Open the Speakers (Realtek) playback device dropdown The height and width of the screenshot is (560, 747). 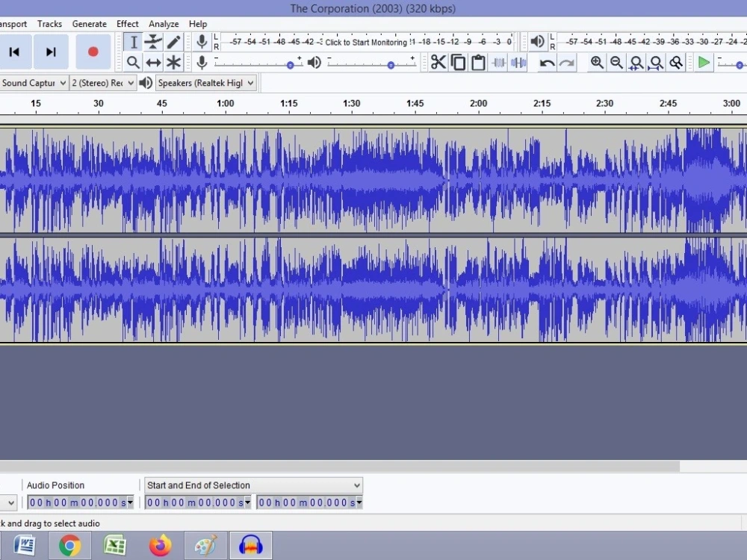(x=206, y=83)
